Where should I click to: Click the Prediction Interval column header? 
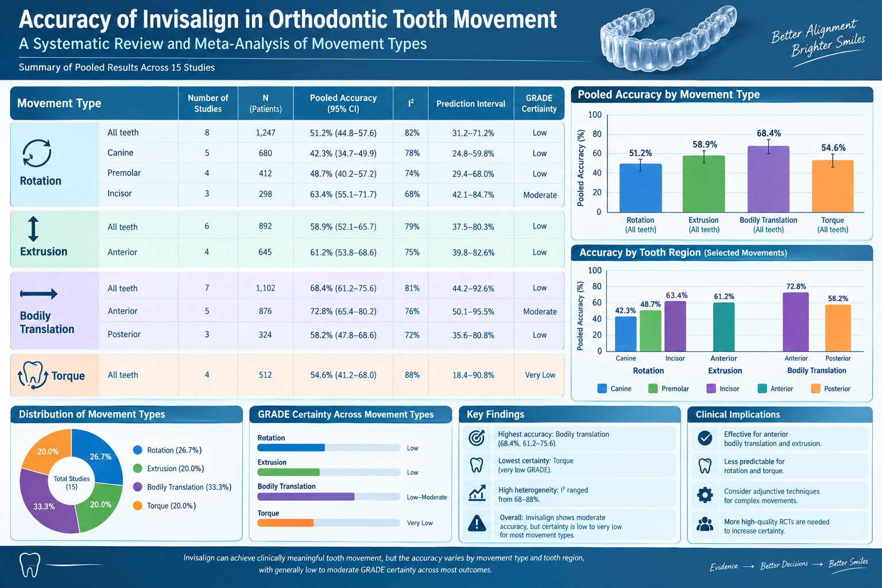[471, 104]
